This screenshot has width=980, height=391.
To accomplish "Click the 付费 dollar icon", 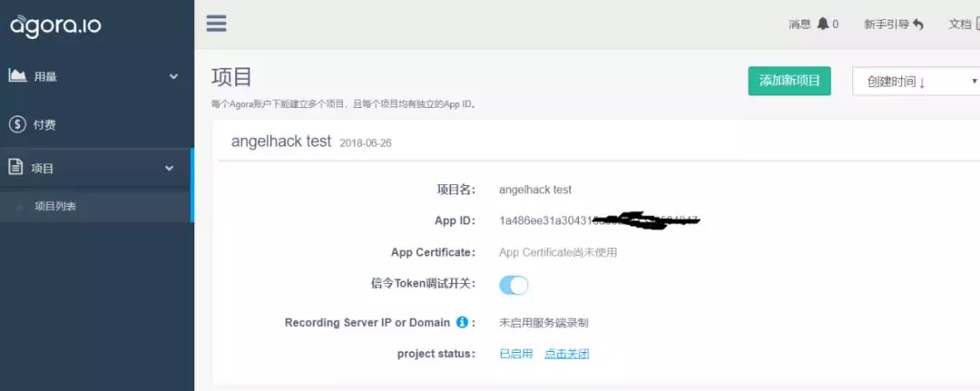I will pyautogui.click(x=17, y=124).
